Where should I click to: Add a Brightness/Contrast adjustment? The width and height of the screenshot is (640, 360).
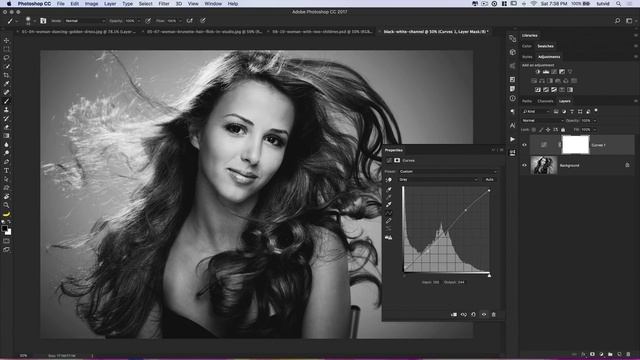(538, 72)
